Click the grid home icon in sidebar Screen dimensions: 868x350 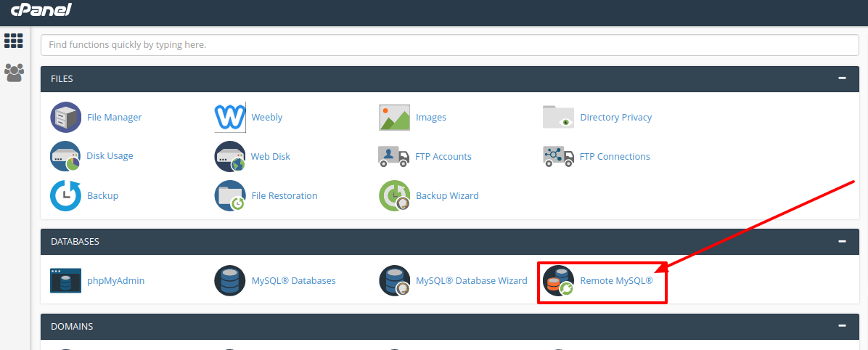coord(14,41)
